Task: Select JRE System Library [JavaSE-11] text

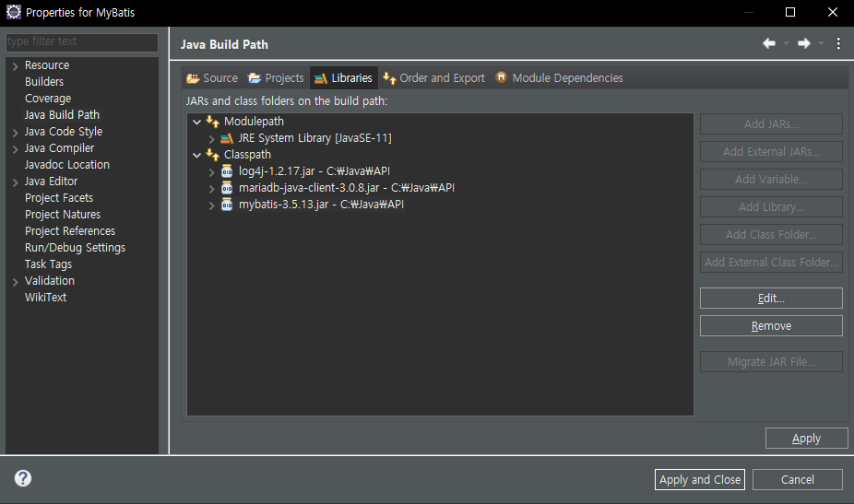Action: pyautogui.click(x=314, y=138)
